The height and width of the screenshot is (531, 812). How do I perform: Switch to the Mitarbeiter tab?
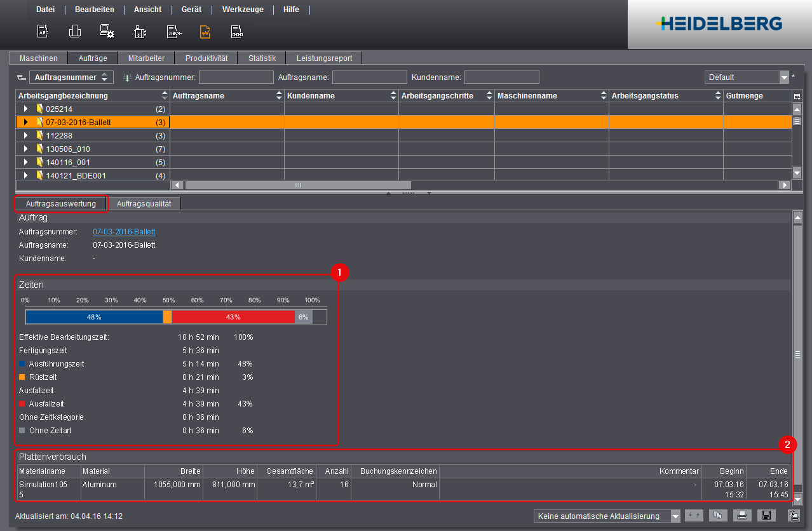(x=146, y=58)
